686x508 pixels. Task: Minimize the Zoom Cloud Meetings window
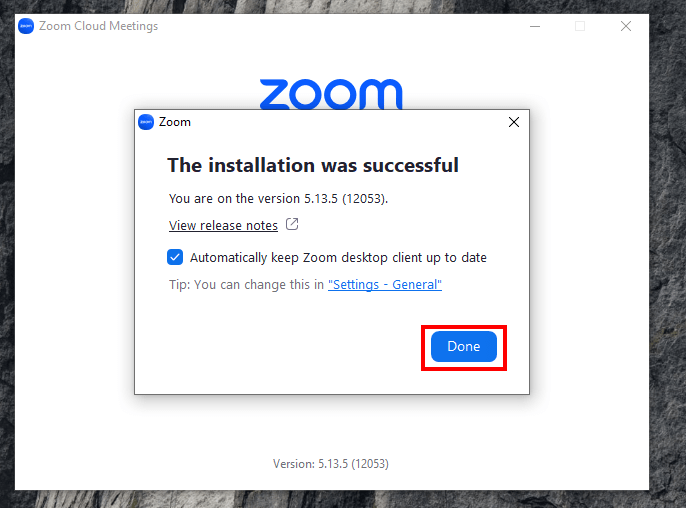pos(535,26)
